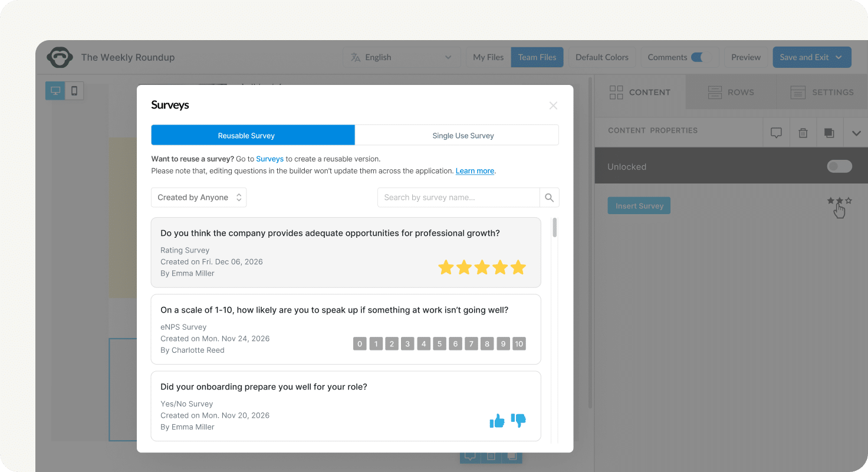
Task: Click the Insert Survey button
Action: click(x=639, y=205)
